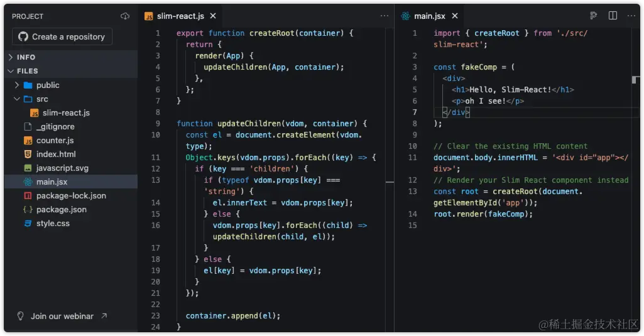Open index.html from the file list

[x=56, y=154]
